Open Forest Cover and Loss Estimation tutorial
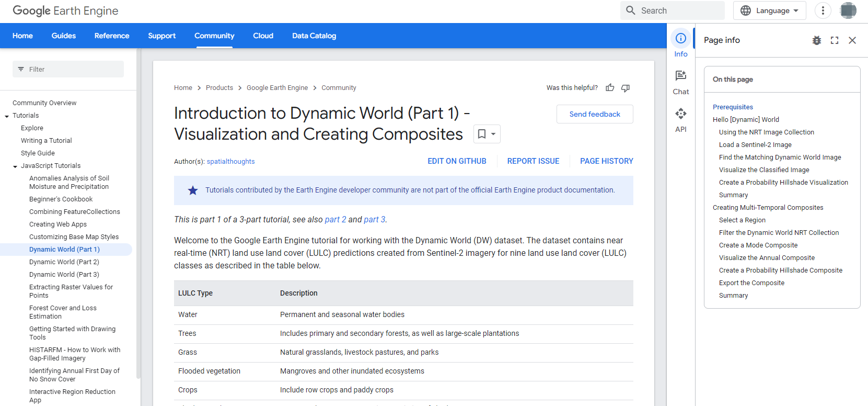 pos(63,312)
